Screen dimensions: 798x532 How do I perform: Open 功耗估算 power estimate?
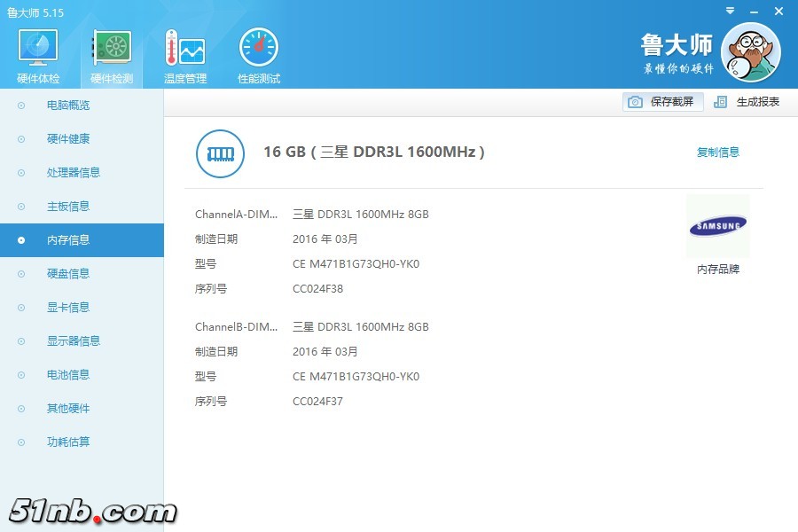click(68, 442)
